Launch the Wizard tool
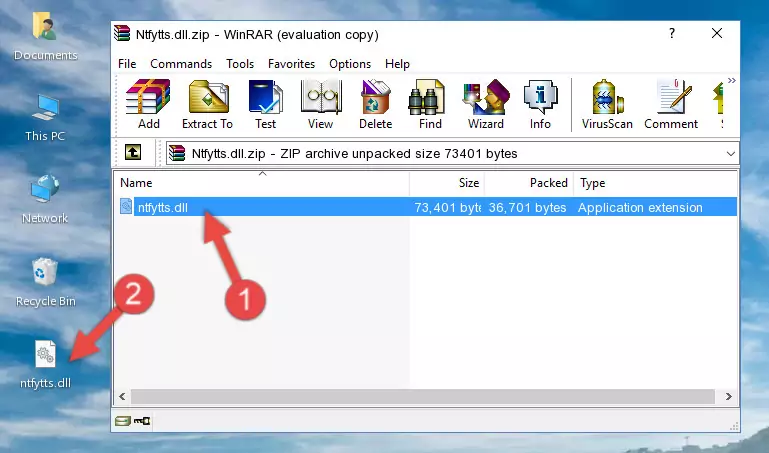This screenshot has height=453, width=769. click(x=486, y=104)
